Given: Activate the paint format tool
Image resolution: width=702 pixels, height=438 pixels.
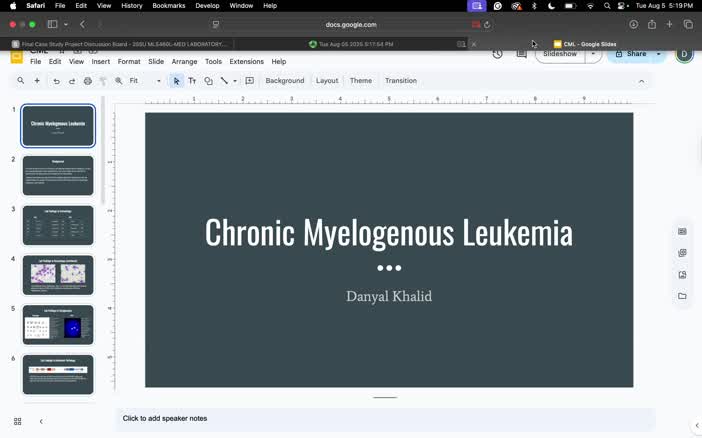Looking at the screenshot, I should (x=103, y=81).
